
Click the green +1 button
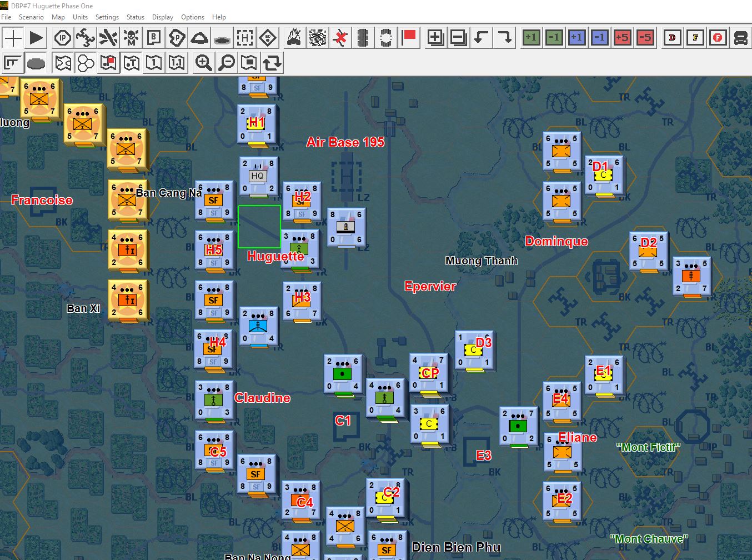[531, 38]
